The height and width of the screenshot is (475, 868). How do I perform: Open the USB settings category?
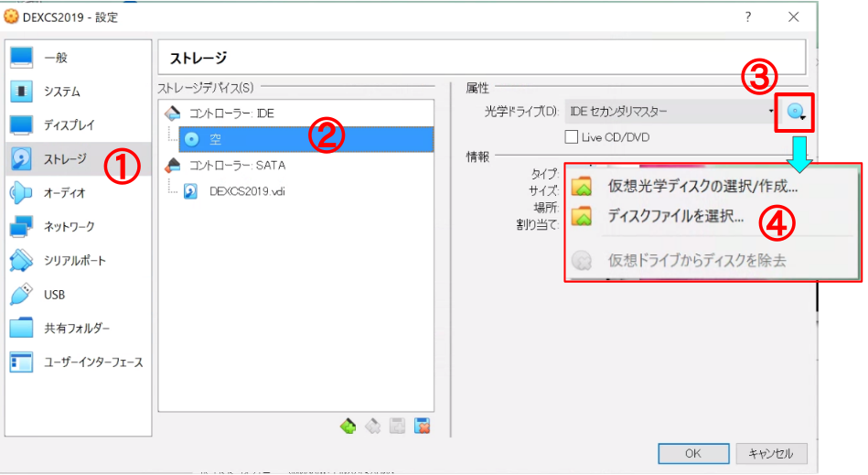(x=54, y=295)
